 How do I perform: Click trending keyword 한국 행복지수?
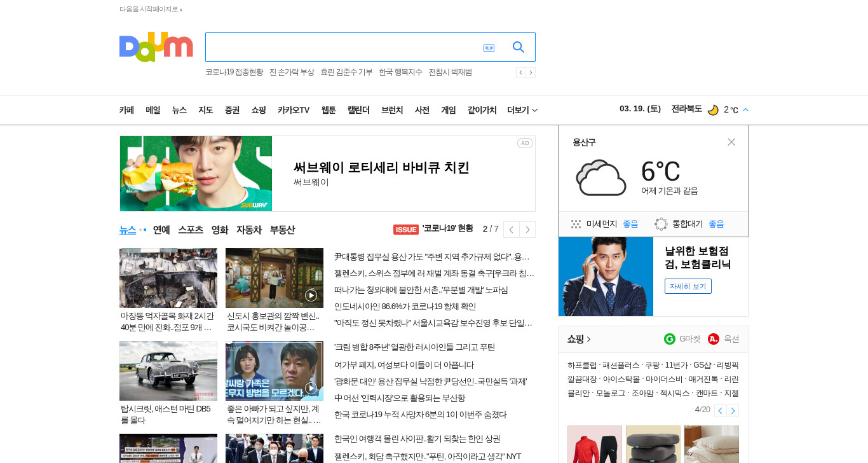point(400,73)
